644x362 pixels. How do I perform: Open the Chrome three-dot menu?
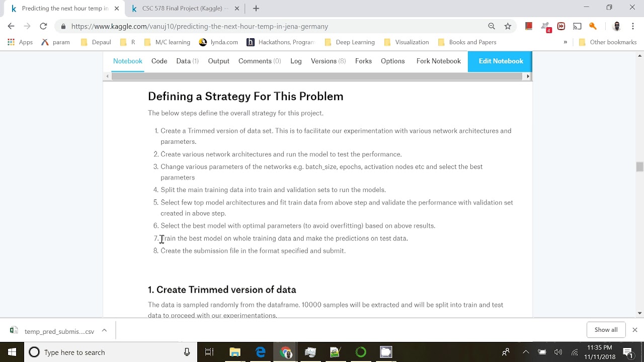pyautogui.click(x=633, y=26)
